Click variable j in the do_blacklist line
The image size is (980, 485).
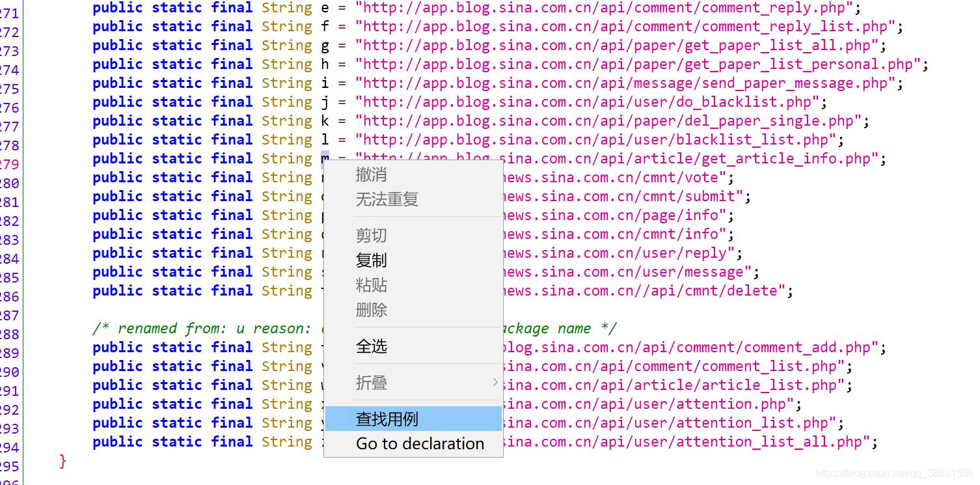pos(325,103)
